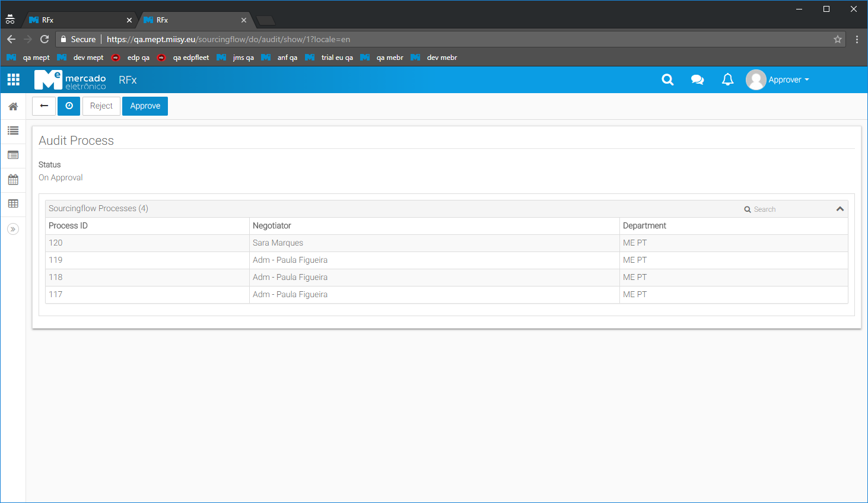868x503 pixels.
Task: Click the magnifier search icon in header
Action: tap(667, 79)
